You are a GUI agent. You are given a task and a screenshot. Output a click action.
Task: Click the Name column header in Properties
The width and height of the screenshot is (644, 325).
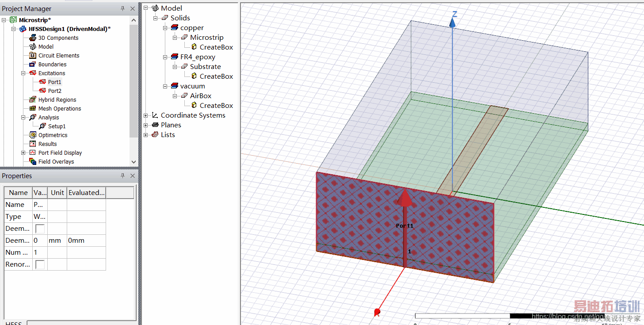(x=18, y=192)
